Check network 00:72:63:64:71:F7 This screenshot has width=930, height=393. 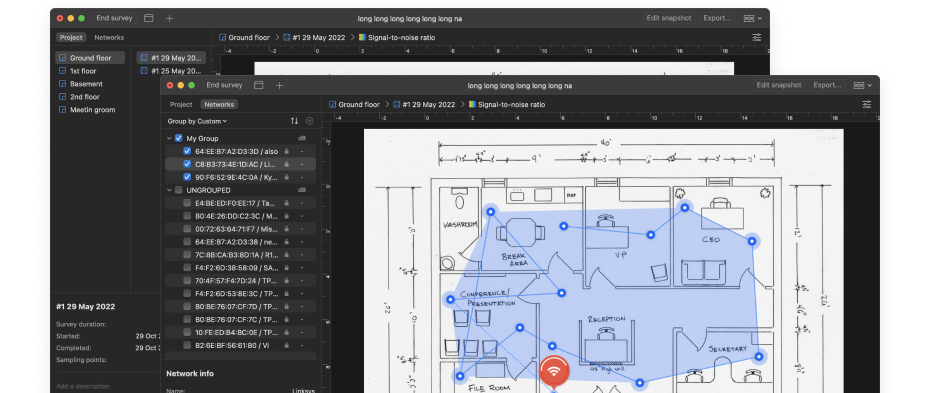187,229
